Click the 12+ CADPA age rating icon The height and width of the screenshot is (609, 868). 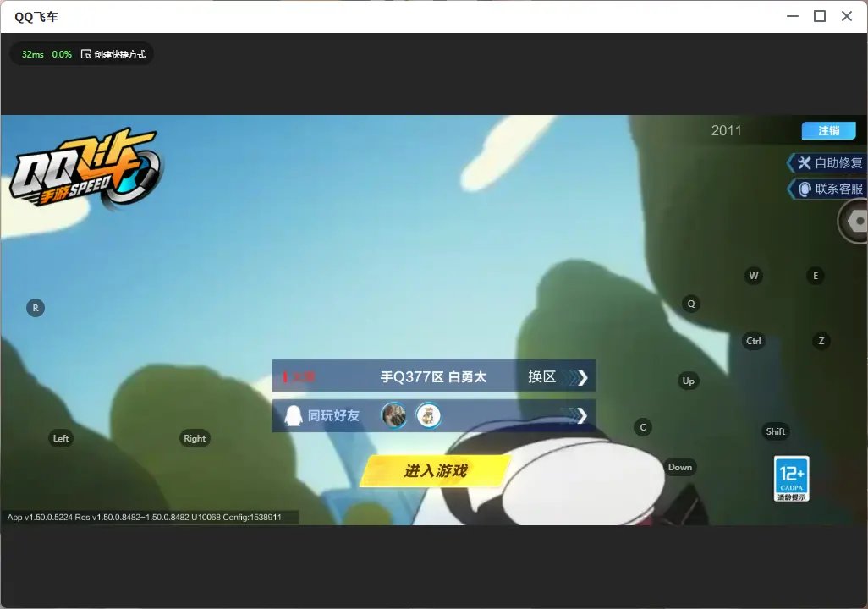[792, 479]
